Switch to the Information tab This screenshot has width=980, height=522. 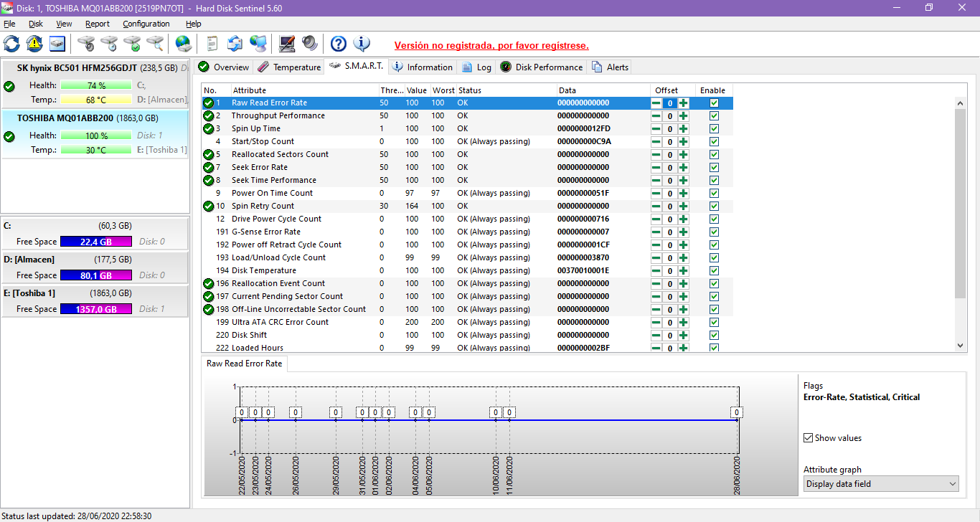423,67
